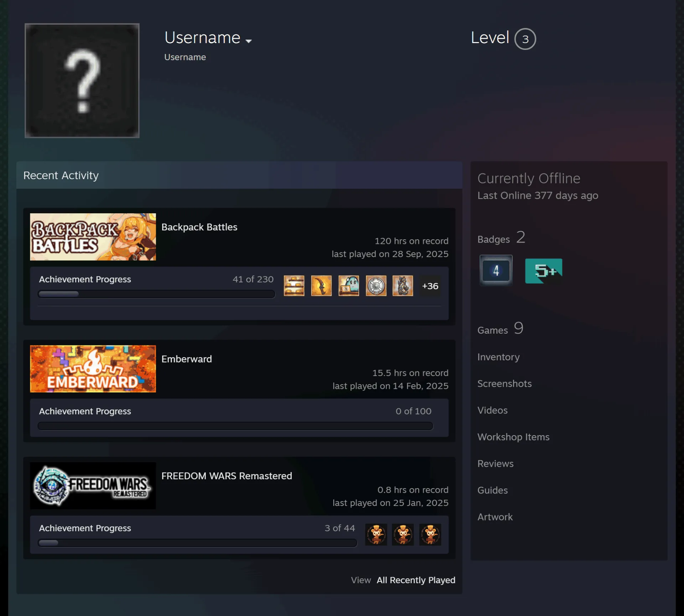
Task: Click the Emberward achievement progress bar
Action: click(x=235, y=426)
